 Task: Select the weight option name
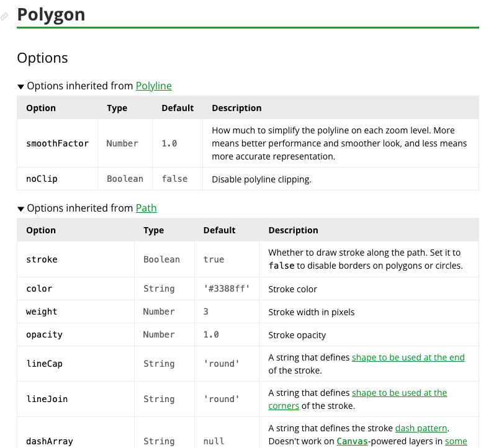click(x=42, y=311)
